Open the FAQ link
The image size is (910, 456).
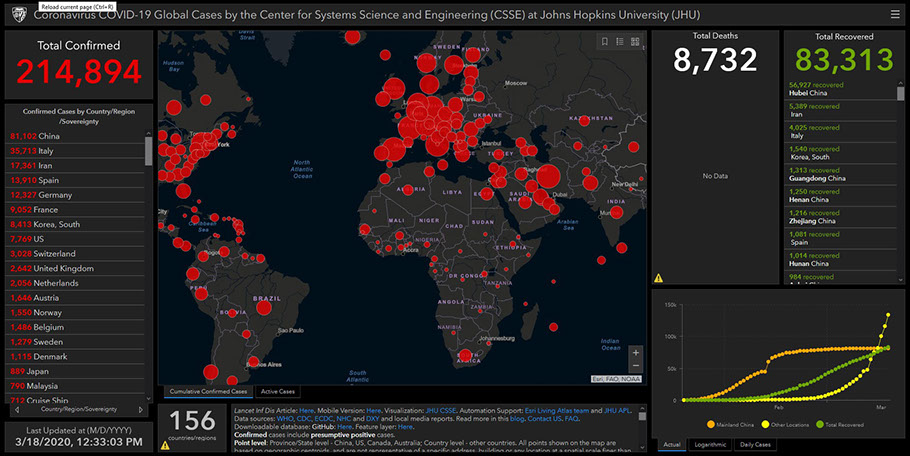[572, 419]
